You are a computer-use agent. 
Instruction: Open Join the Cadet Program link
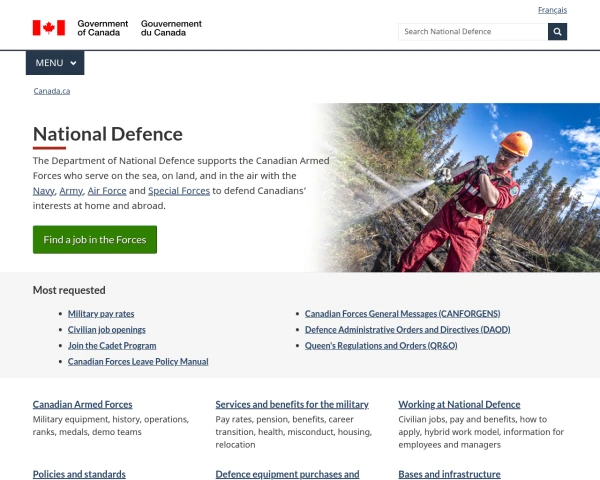pos(112,346)
